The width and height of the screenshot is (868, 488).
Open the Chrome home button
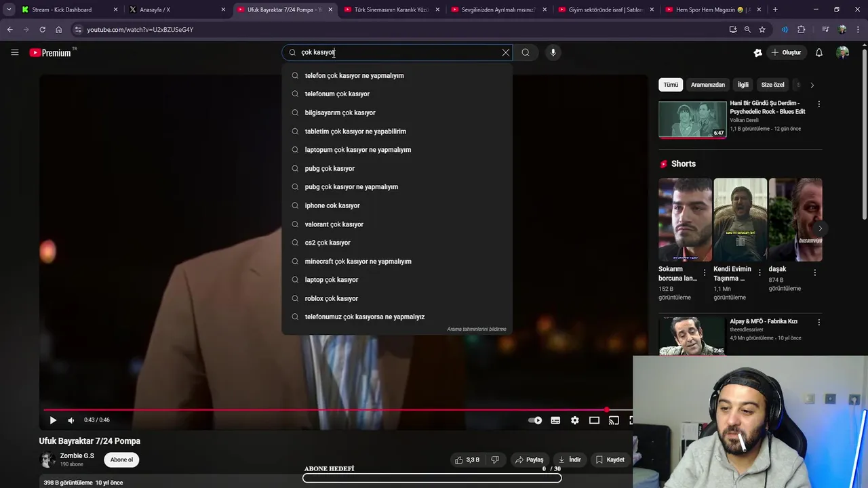pyautogui.click(x=58, y=30)
